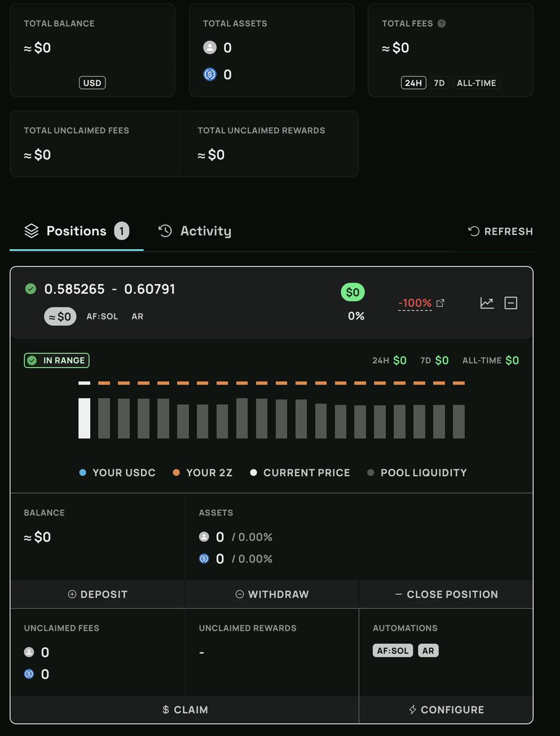
Task: Toggle the USD currency badge
Action: [x=92, y=83]
